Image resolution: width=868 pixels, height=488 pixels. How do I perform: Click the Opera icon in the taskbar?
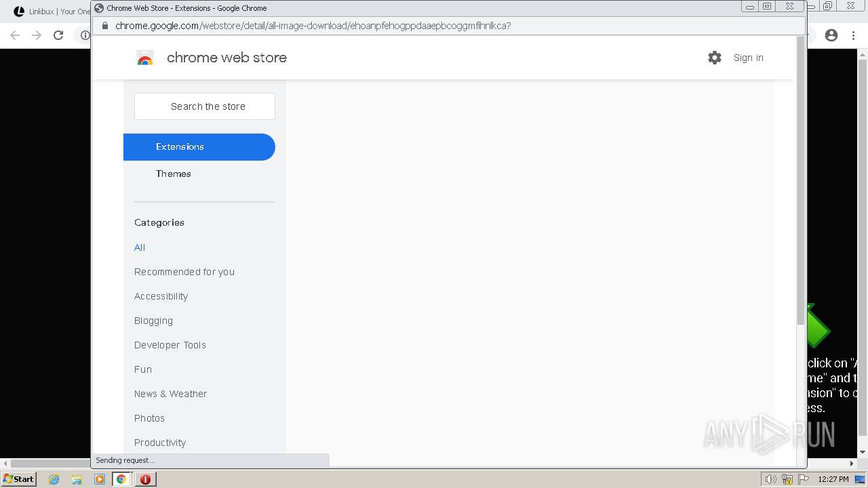tap(145, 479)
